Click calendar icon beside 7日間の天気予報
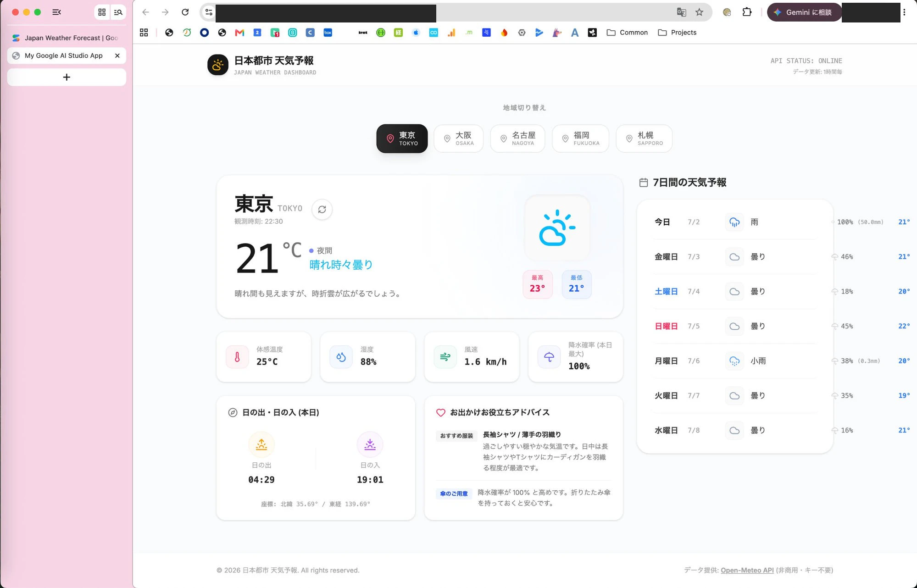 (x=644, y=183)
